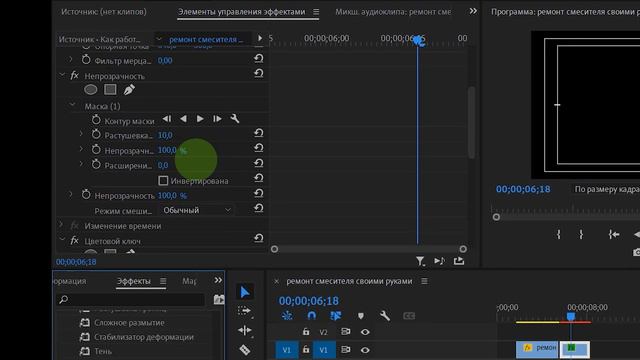This screenshot has width=640, height=360.
Task: Track mask forward one frame
Action: [x=217, y=119]
